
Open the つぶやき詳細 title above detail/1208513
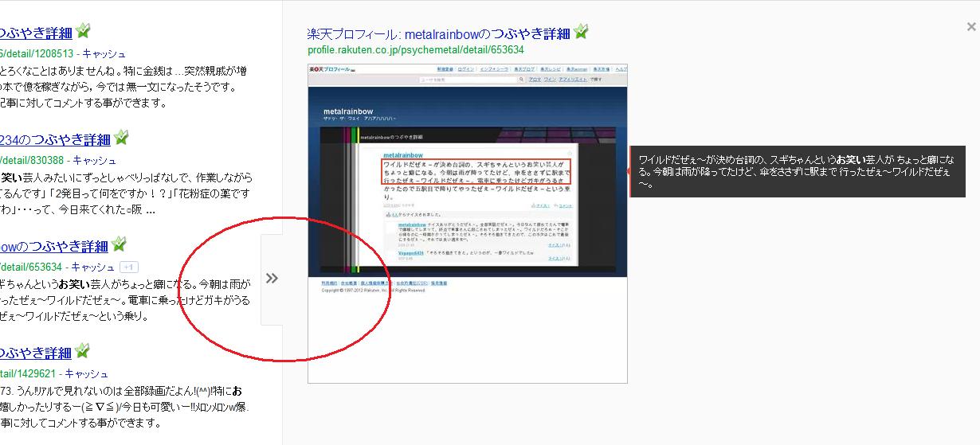coord(36,33)
